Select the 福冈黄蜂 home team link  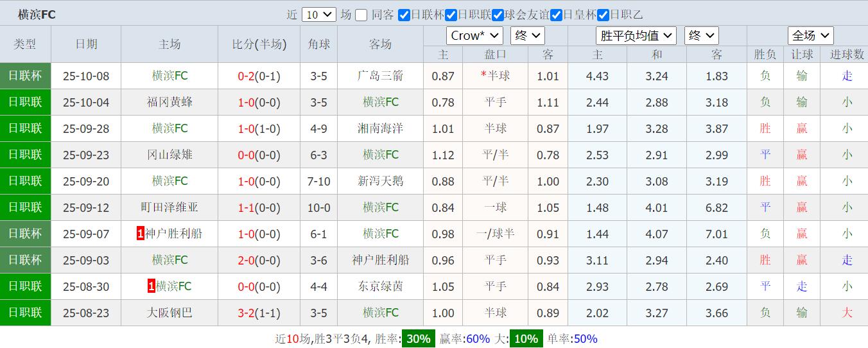[x=169, y=102]
